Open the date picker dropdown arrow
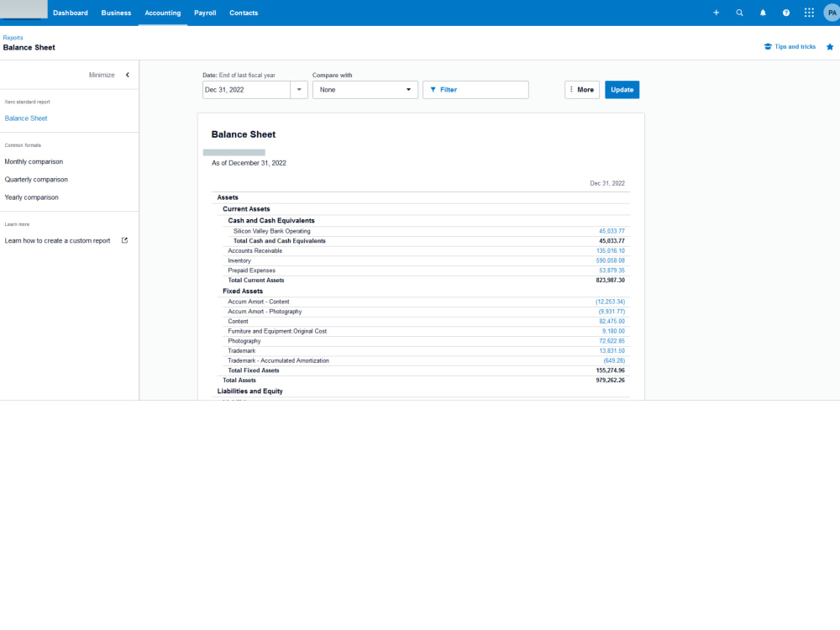This screenshot has width=840, height=630. tap(299, 89)
